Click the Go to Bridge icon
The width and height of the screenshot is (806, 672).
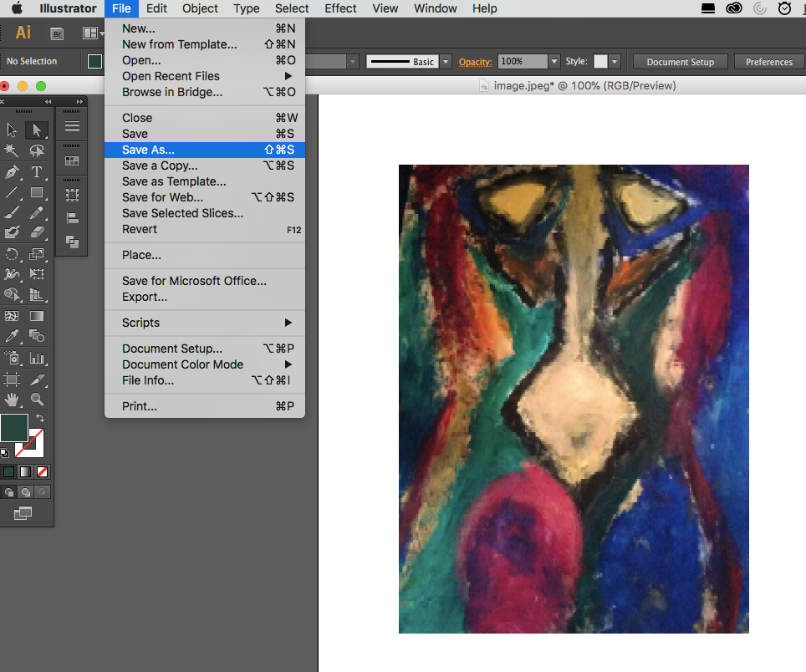coord(57,34)
